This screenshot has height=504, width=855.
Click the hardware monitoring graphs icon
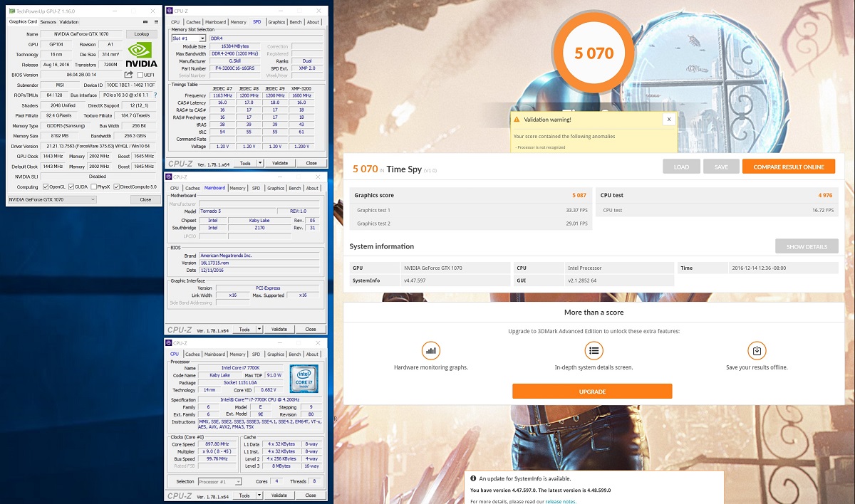[430, 350]
